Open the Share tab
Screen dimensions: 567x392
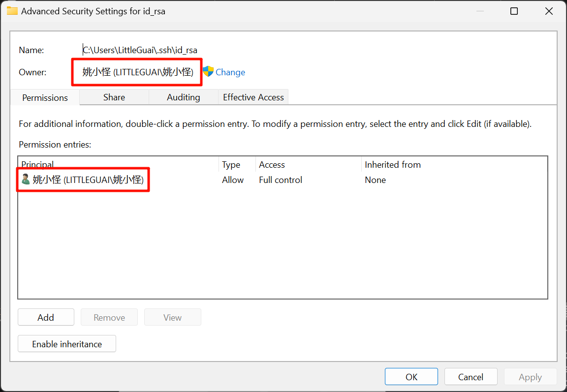[x=114, y=97]
